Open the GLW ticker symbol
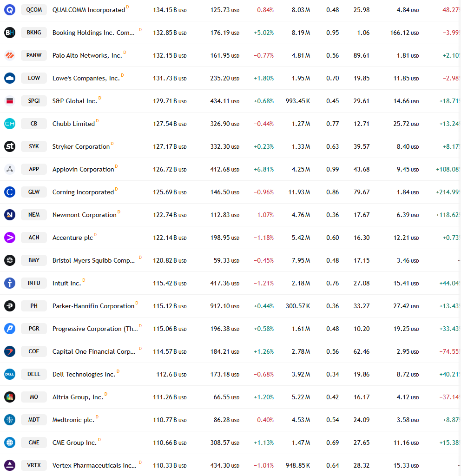 point(34,192)
